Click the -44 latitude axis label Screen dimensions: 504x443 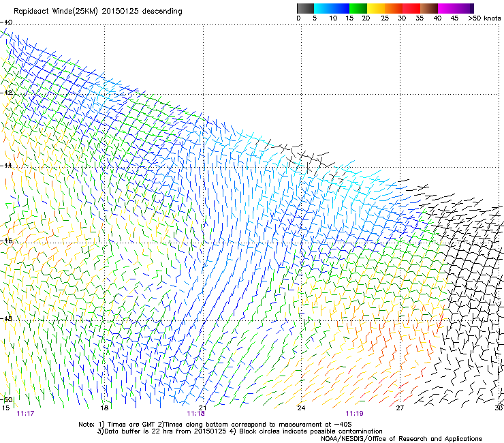click(x=6, y=166)
